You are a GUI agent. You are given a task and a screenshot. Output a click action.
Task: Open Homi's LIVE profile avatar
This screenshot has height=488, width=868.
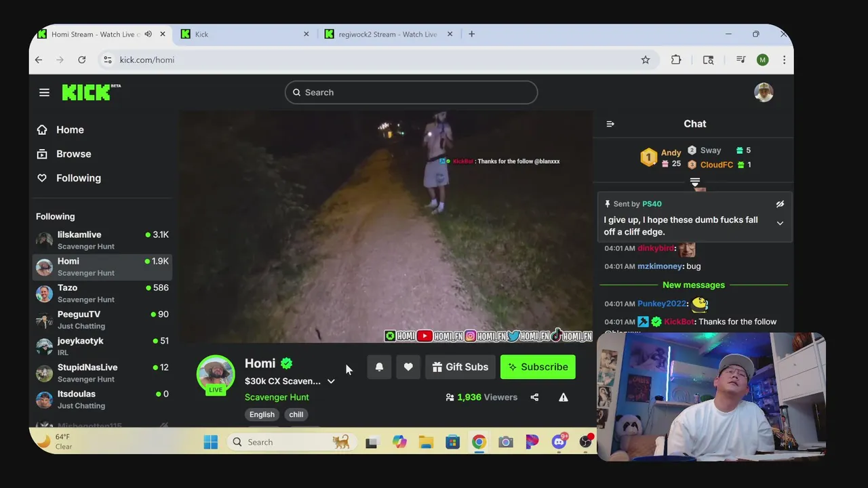click(x=216, y=374)
